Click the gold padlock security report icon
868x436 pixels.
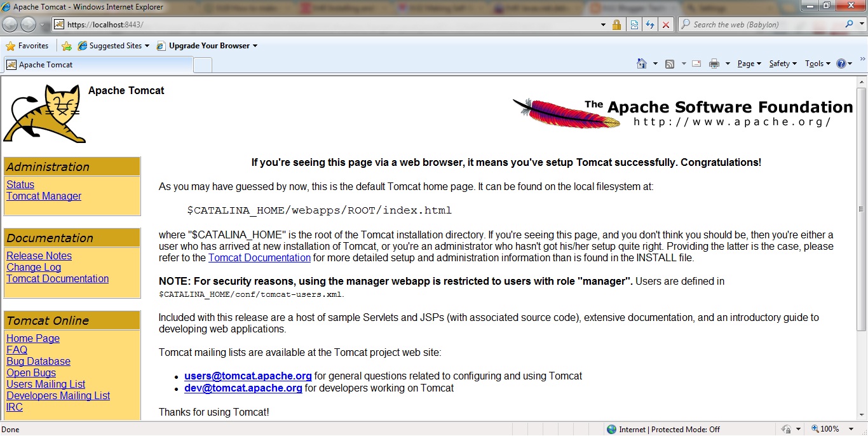[x=616, y=25]
